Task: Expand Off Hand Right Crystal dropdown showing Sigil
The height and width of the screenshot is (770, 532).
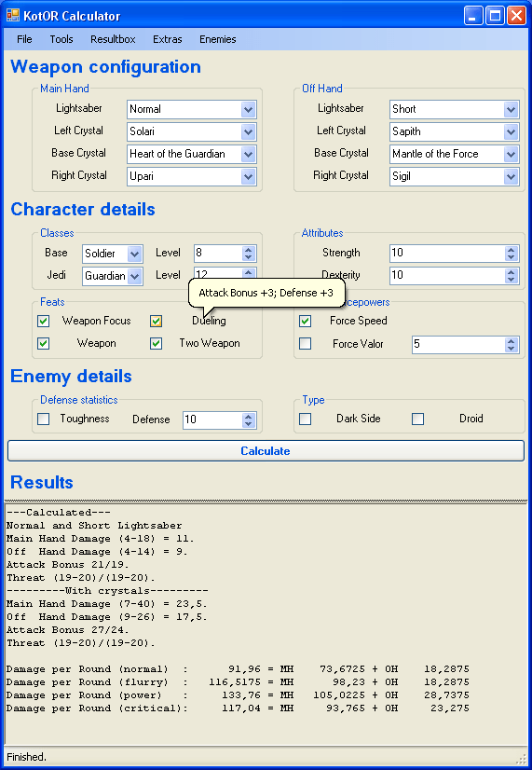Action: 511,176
